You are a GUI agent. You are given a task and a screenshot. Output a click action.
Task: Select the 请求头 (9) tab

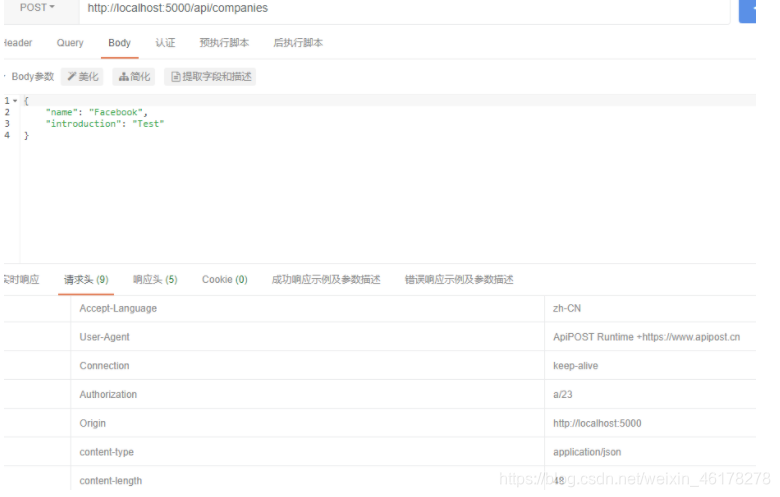point(86,280)
